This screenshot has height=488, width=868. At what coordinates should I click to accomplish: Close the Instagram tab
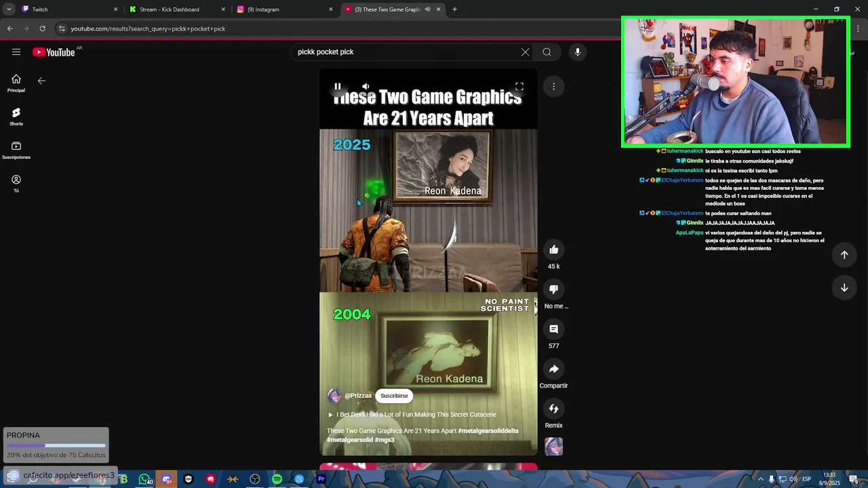coord(331,9)
